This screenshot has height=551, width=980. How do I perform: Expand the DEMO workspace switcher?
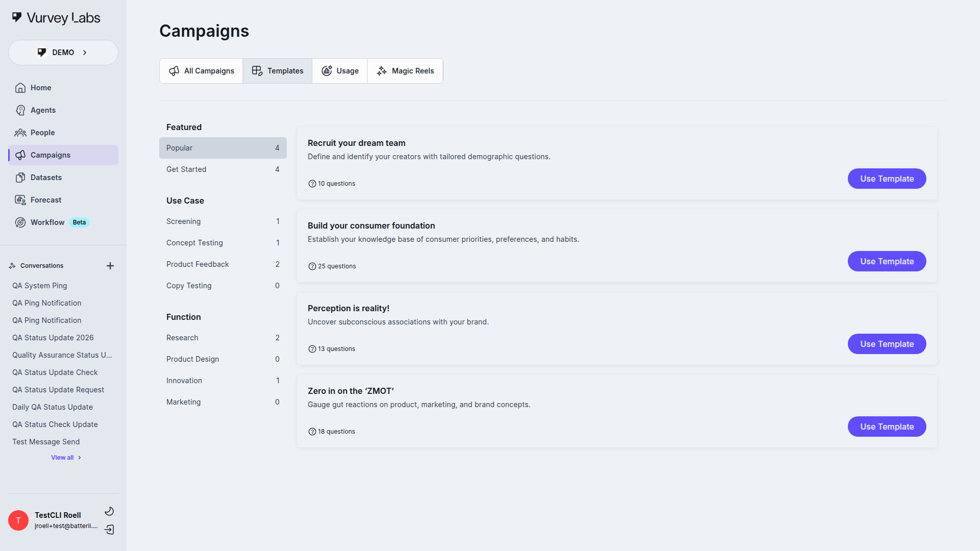point(63,52)
